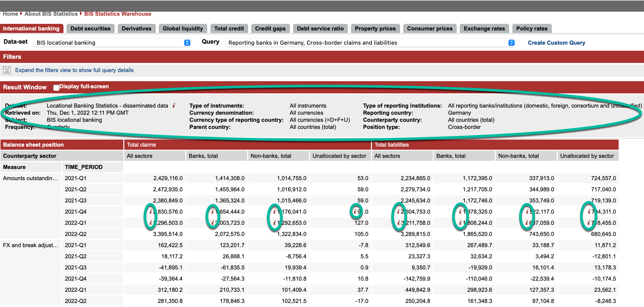
Task: Click info icon on 2021-Q4 claims Non-banks, total
Action: click(x=275, y=211)
